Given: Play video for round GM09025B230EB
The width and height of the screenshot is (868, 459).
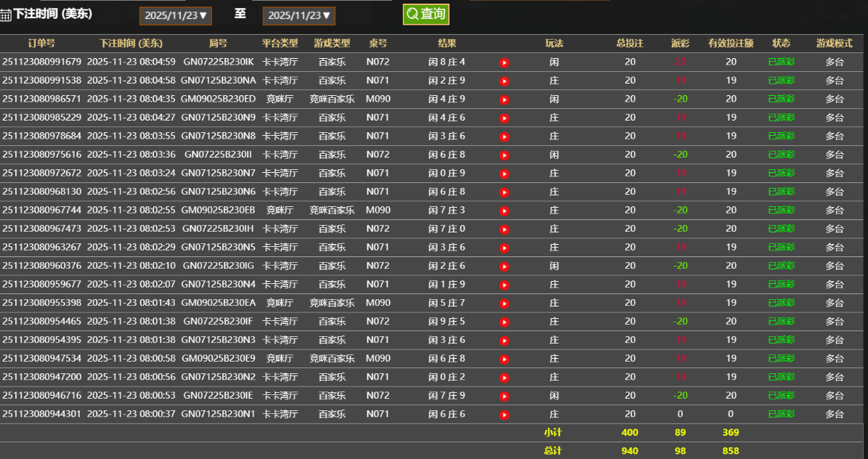Looking at the screenshot, I should (504, 210).
